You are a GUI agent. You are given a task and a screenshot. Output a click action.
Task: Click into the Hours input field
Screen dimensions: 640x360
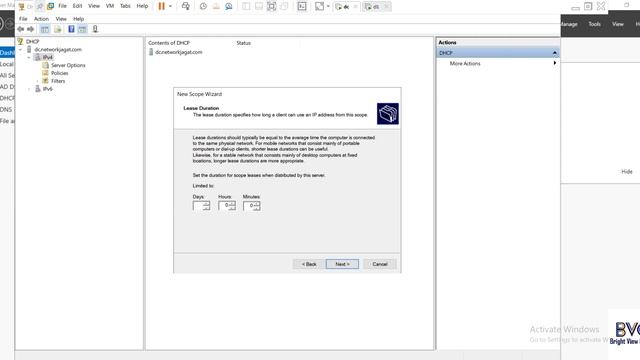pos(224,205)
